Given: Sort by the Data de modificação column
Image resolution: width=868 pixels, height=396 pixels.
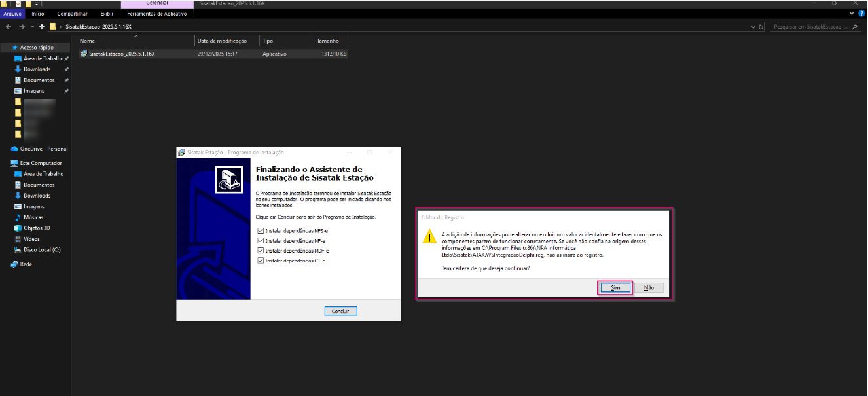Looking at the screenshot, I should 226,41.
